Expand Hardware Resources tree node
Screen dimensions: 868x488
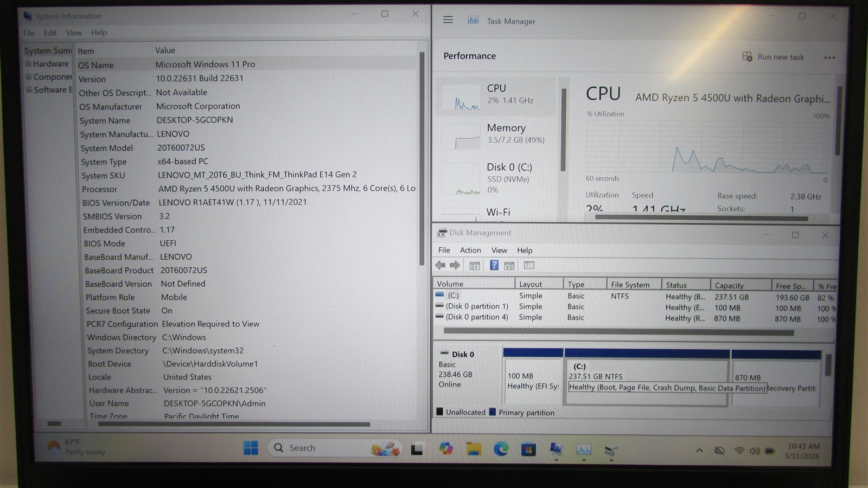(x=28, y=63)
